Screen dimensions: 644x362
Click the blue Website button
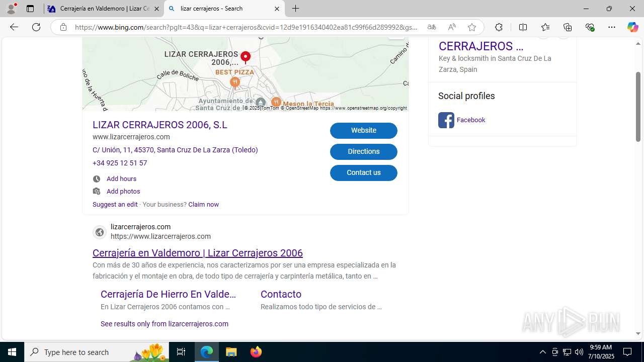(x=364, y=130)
